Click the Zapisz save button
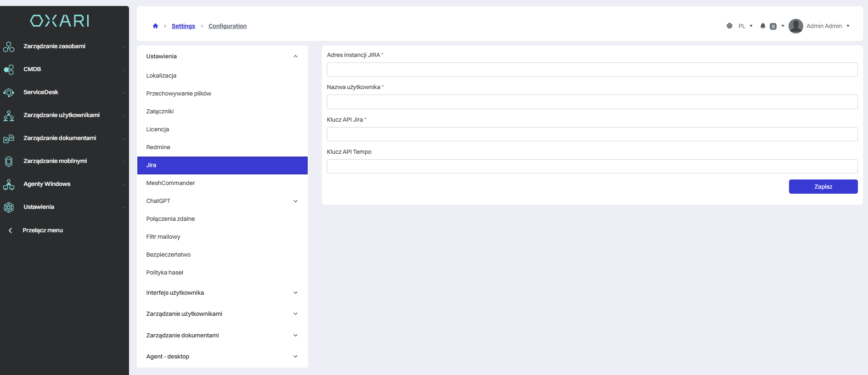The width and height of the screenshot is (868, 375). 823,187
